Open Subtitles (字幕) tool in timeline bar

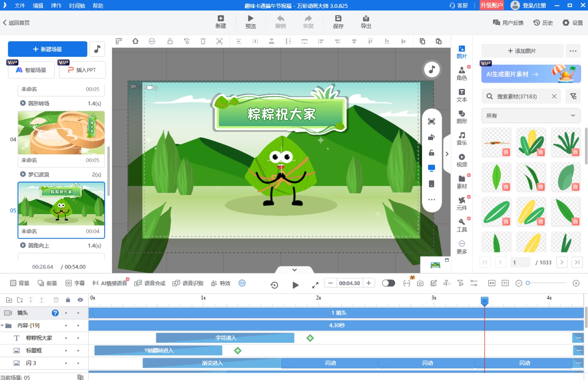click(x=75, y=283)
